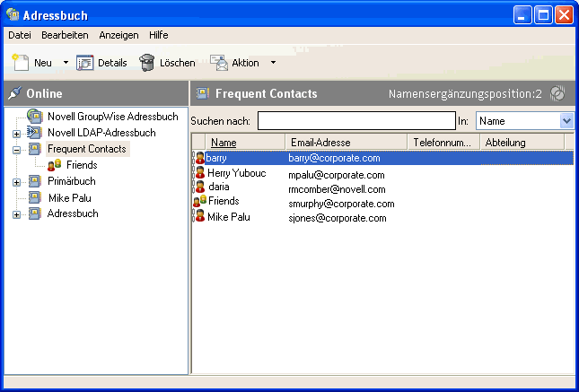Viewport: 579px width, 392px height.
Task: Click mpalu@corporate.com email cell
Action: [x=337, y=175]
